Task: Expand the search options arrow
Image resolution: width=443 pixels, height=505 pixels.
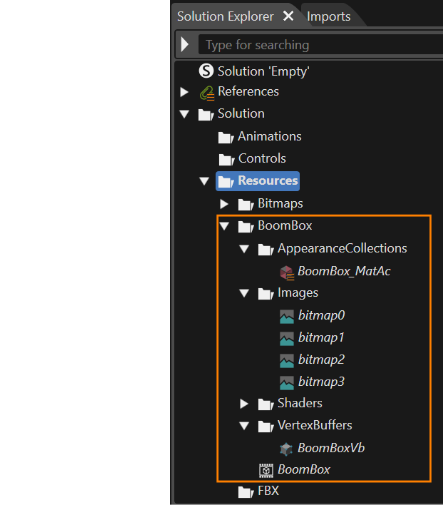Action: 185,44
